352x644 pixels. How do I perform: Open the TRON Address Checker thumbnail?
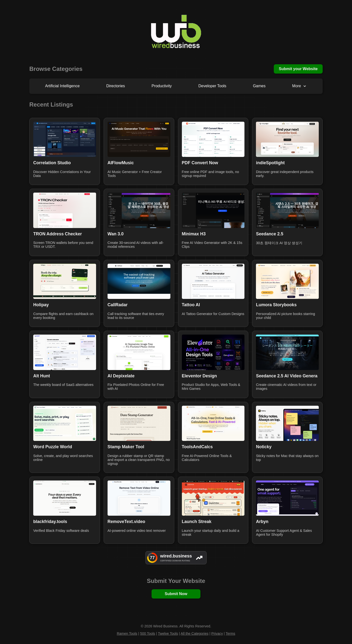[x=65, y=210]
